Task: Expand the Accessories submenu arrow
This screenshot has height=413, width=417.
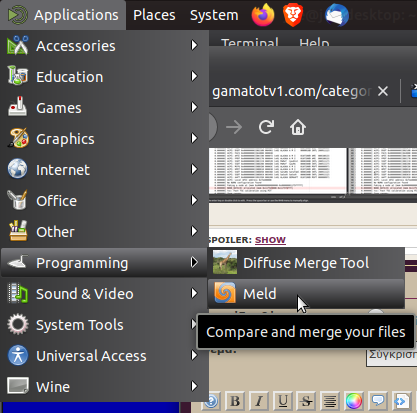Action: 194,45
